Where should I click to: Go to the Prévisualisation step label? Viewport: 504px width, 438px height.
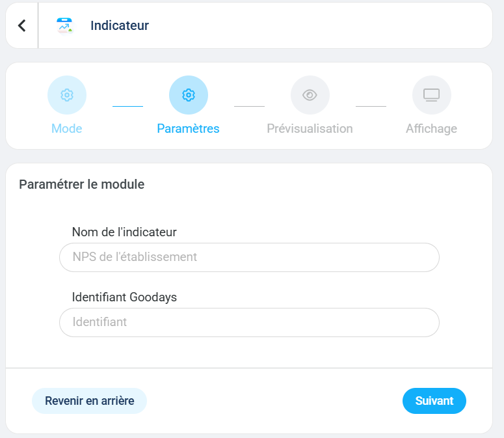[310, 129]
